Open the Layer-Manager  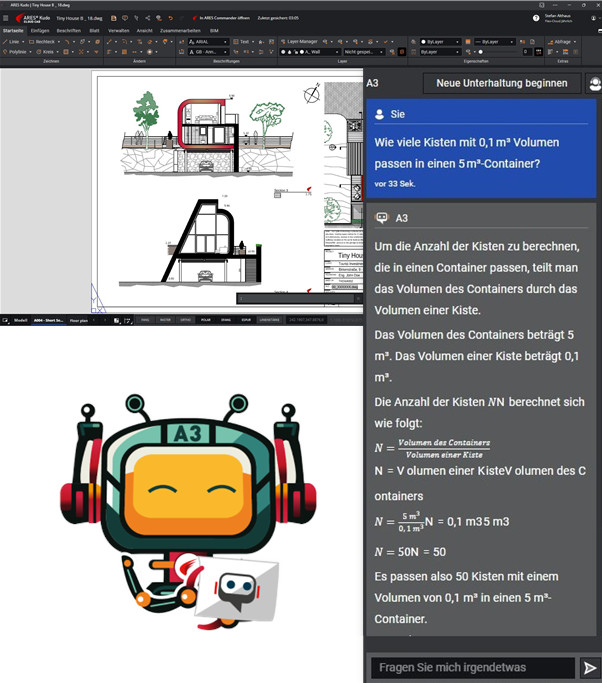[x=299, y=42]
